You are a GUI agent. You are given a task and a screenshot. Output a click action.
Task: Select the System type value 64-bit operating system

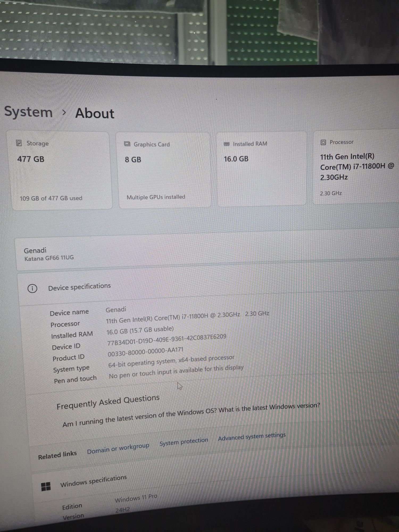pos(171,361)
